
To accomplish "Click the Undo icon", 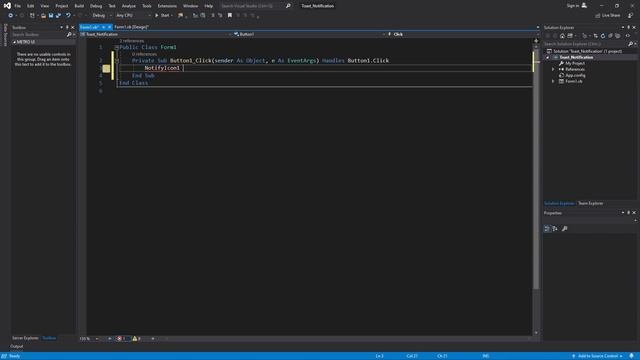I will coord(68,16).
